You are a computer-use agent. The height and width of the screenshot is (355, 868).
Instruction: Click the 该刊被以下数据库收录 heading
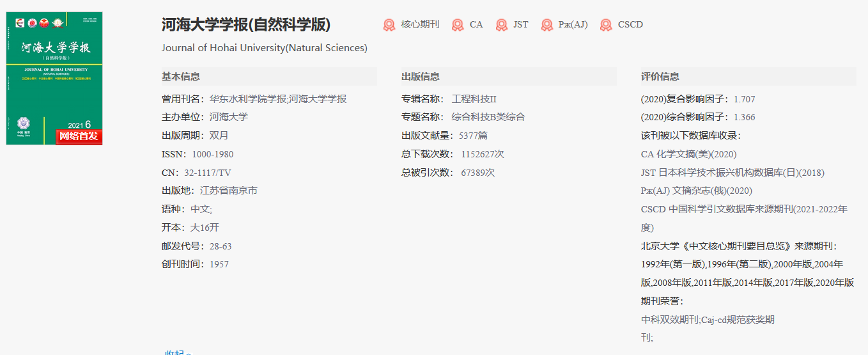[691, 136]
